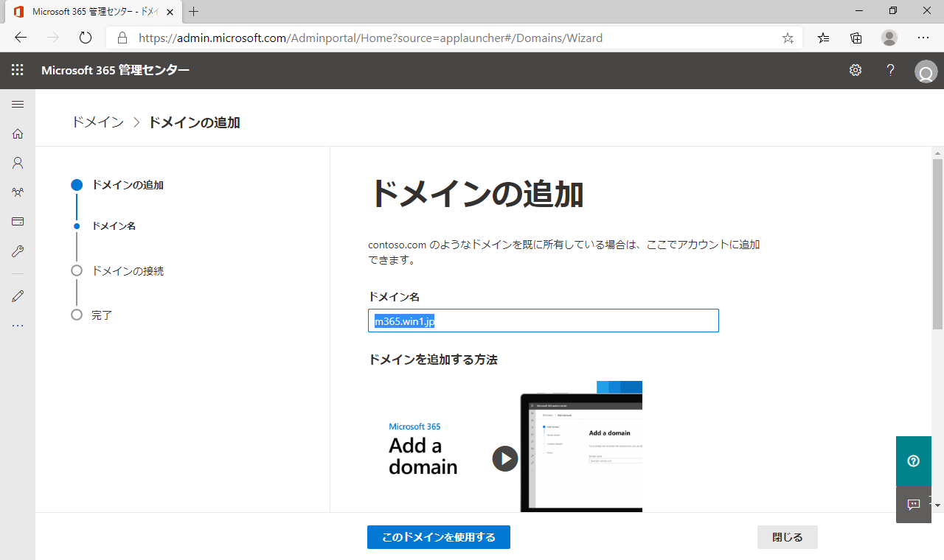Click the ドメインの追加 breadcrumb text
The height and width of the screenshot is (560, 944).
[x=194, y=122]
